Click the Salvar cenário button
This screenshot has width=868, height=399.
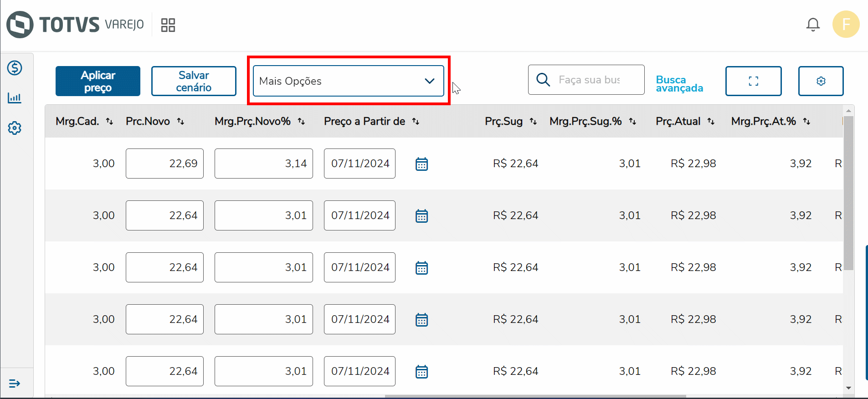click(194, 81)
